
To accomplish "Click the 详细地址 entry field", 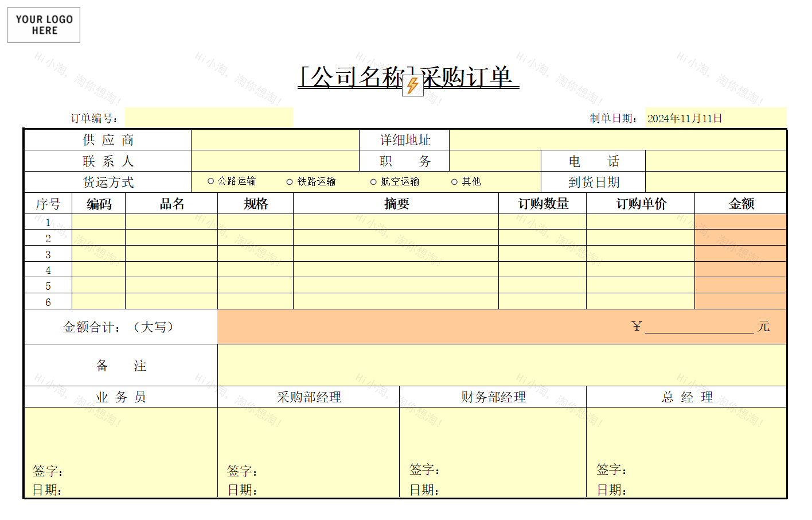I will [x=617, y=140].
